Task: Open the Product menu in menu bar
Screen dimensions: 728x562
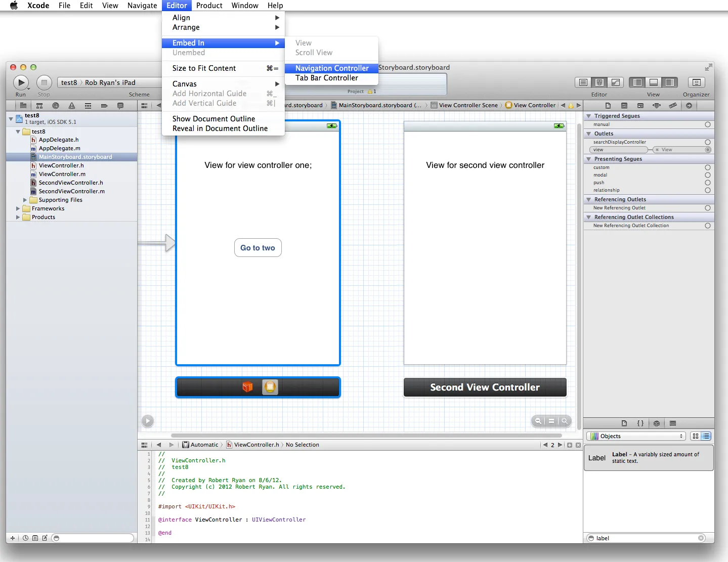Action: (209, 6)
